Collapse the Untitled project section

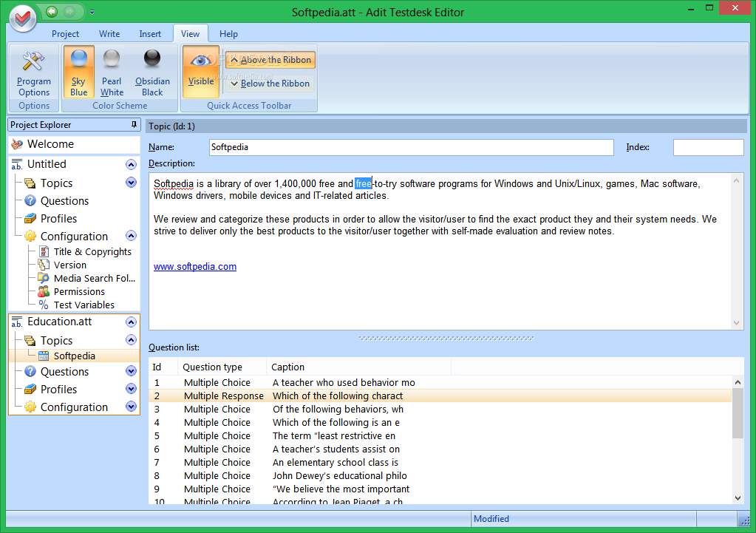click(x=131, y=164)
